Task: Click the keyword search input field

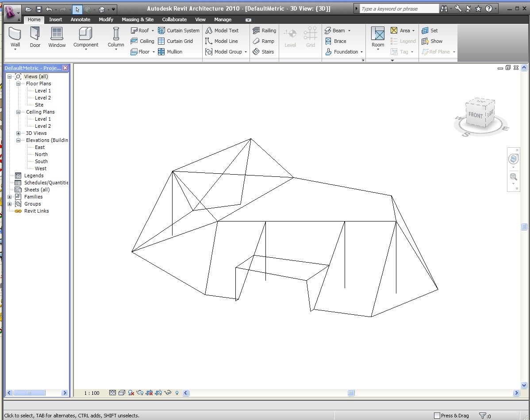Action: [398, 9]
